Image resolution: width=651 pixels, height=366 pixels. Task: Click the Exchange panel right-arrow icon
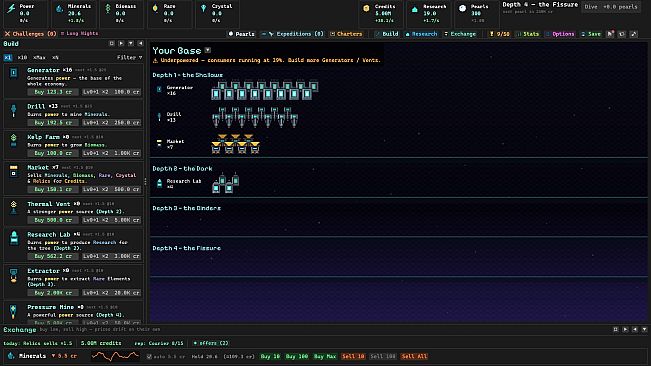pos(625,329)
